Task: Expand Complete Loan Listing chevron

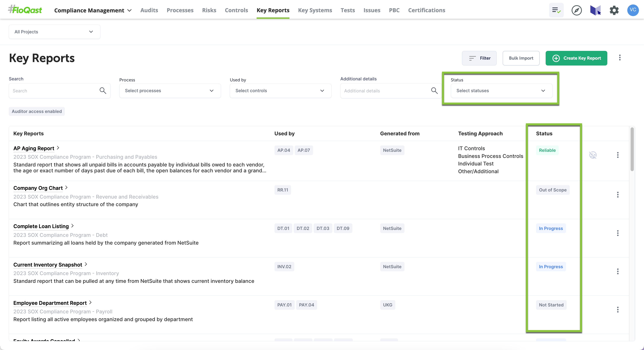Action: pyautogui.click(x=73, y=226)
